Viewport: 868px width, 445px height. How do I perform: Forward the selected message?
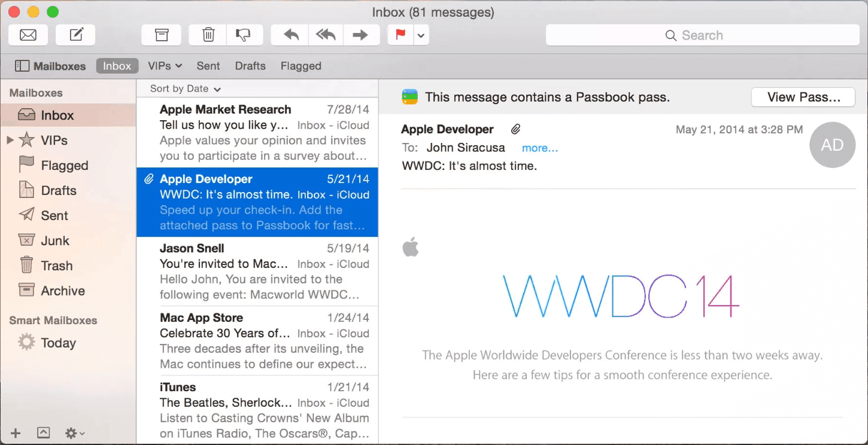(360, 35)
